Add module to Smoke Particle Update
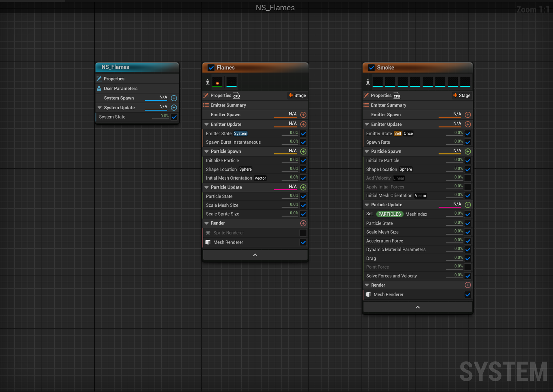 pos(468,205)
